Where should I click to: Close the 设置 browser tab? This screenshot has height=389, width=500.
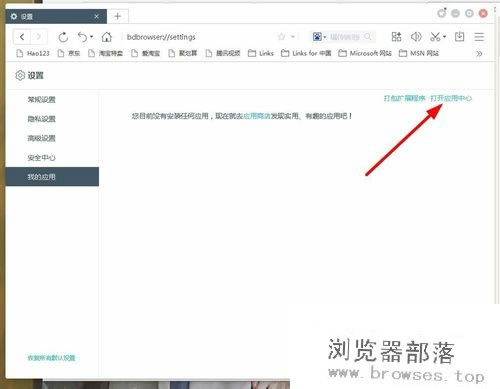96,16
